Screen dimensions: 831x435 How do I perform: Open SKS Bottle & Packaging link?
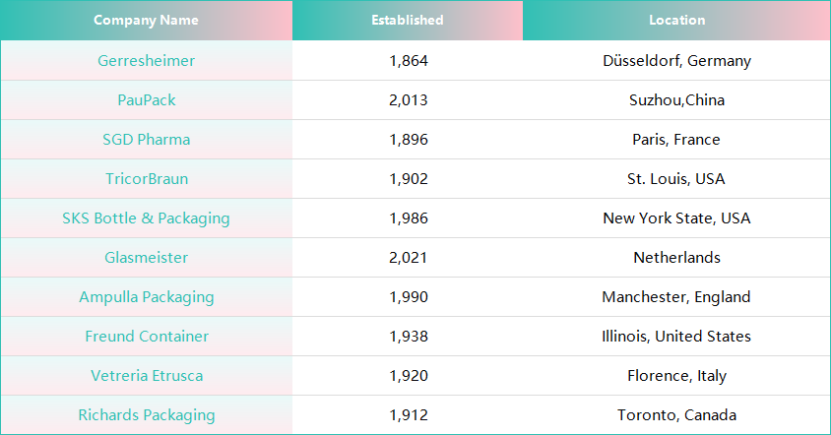(146, 218)
